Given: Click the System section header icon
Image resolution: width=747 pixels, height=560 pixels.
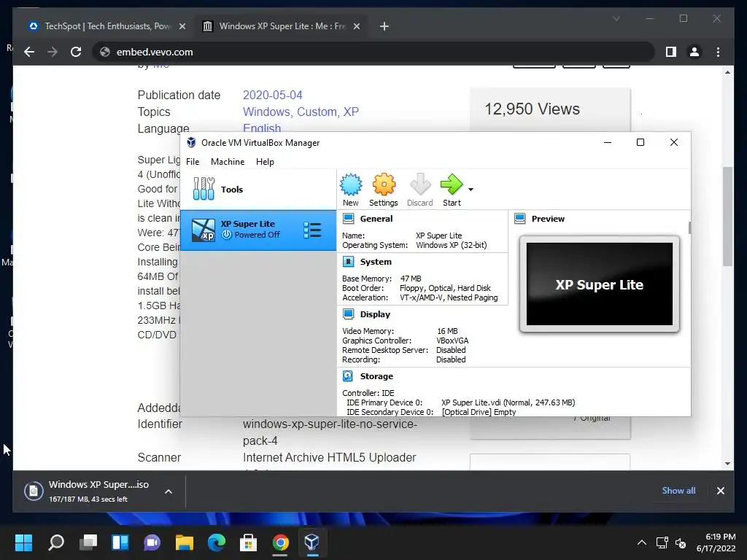Looking at the screenshot, I should tap(349, 262).
